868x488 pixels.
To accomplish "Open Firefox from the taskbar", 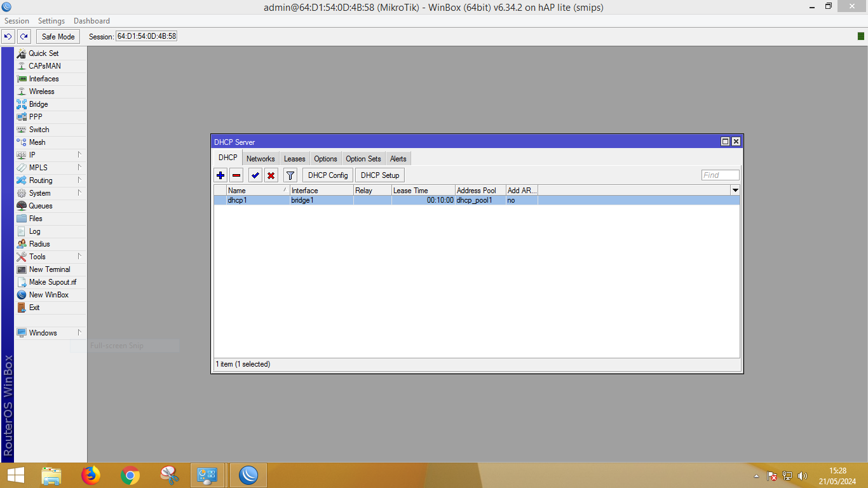I will [x=91, y=475].
